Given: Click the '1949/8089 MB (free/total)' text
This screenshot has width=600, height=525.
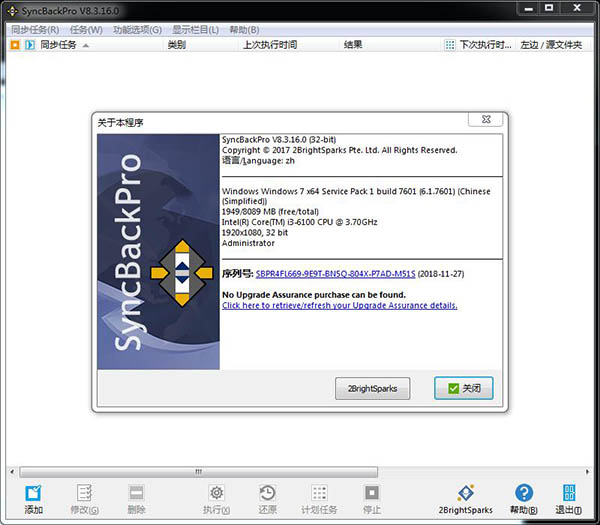Looking at the screenshot, I should click(270, 212).
